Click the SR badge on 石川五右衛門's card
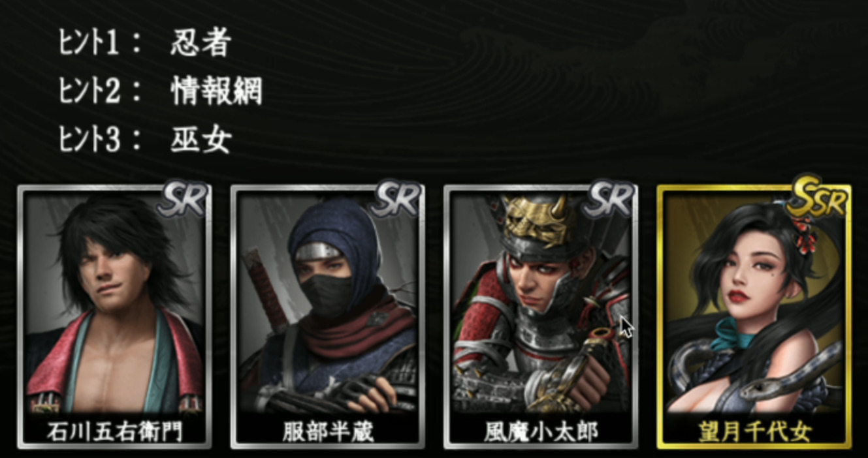This screenshot has width=868, height=458. pos(183,199)
